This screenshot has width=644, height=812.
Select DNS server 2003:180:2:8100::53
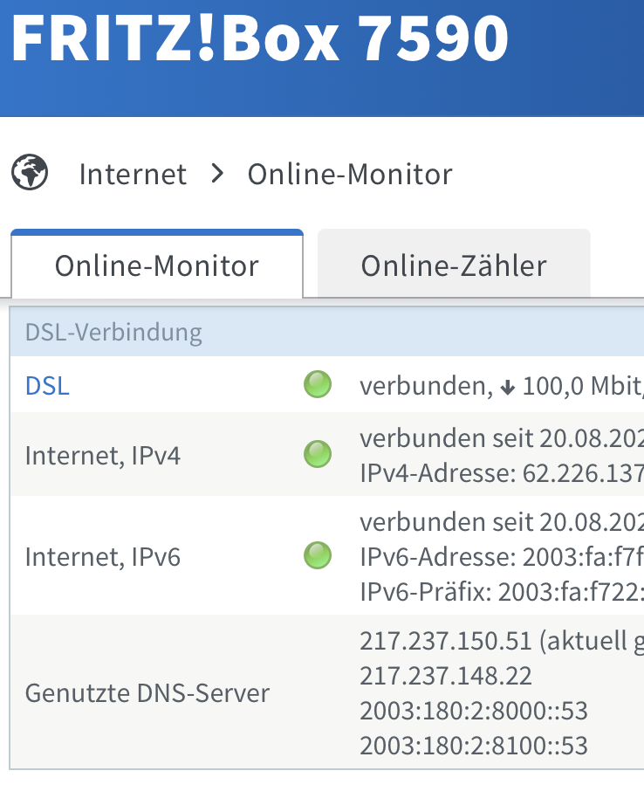pyautogui.click(x=474, y=746)
